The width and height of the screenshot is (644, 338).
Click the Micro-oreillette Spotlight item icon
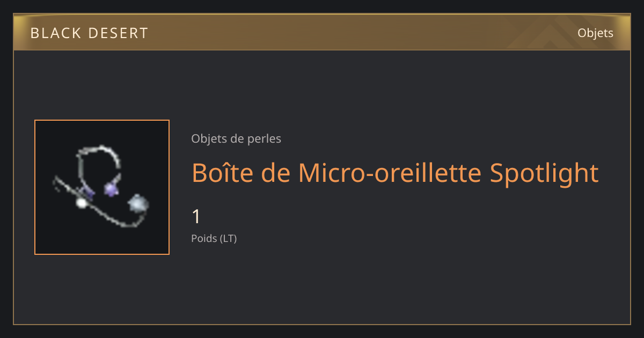102,187
